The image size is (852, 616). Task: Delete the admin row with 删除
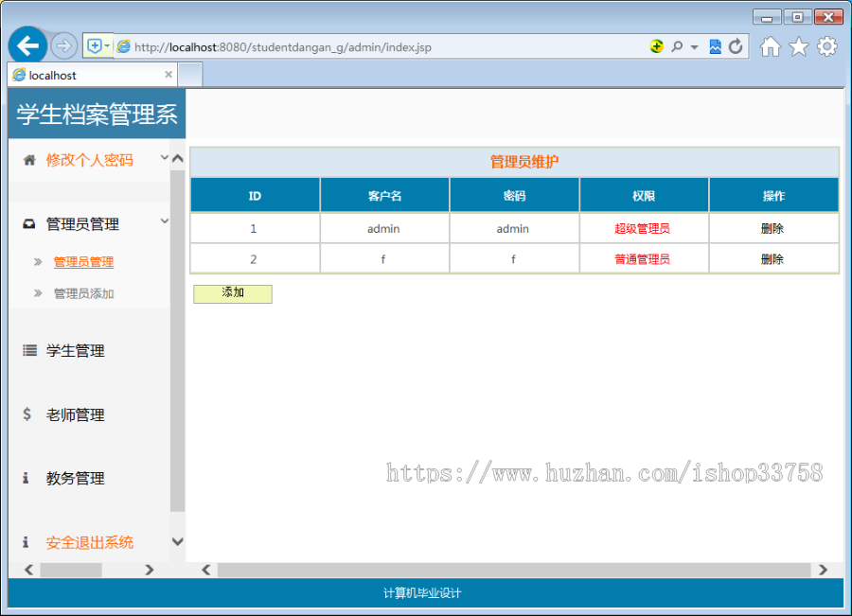[772, 229]
